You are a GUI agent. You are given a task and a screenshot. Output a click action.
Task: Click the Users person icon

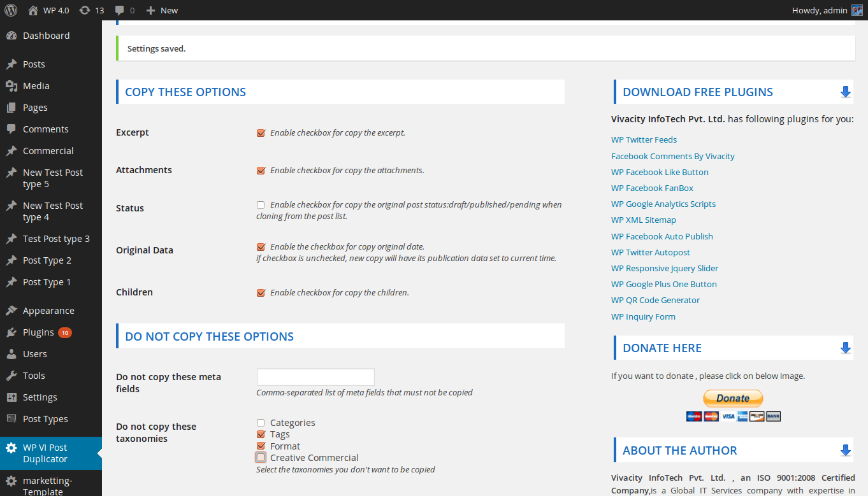tap(11, 354)
